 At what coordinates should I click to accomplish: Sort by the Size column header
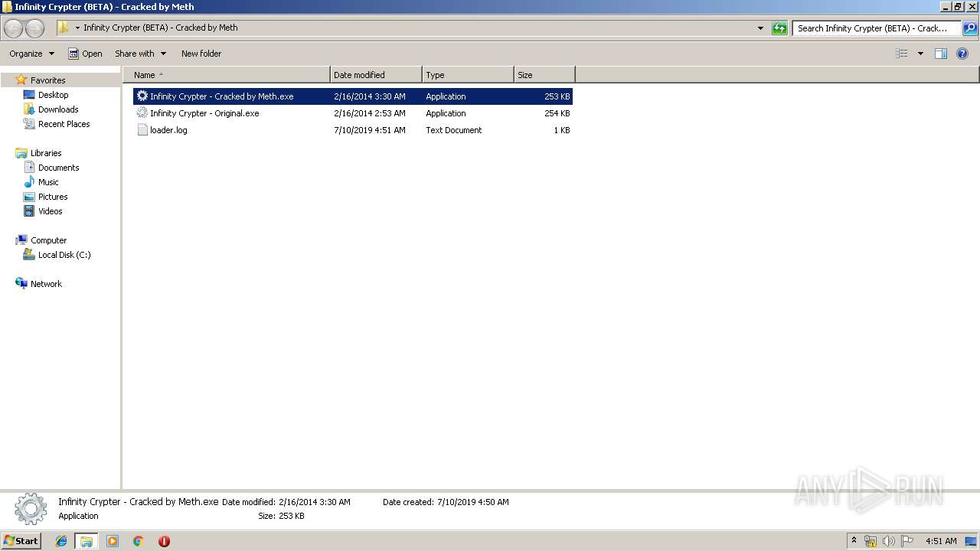click(544, 75)
